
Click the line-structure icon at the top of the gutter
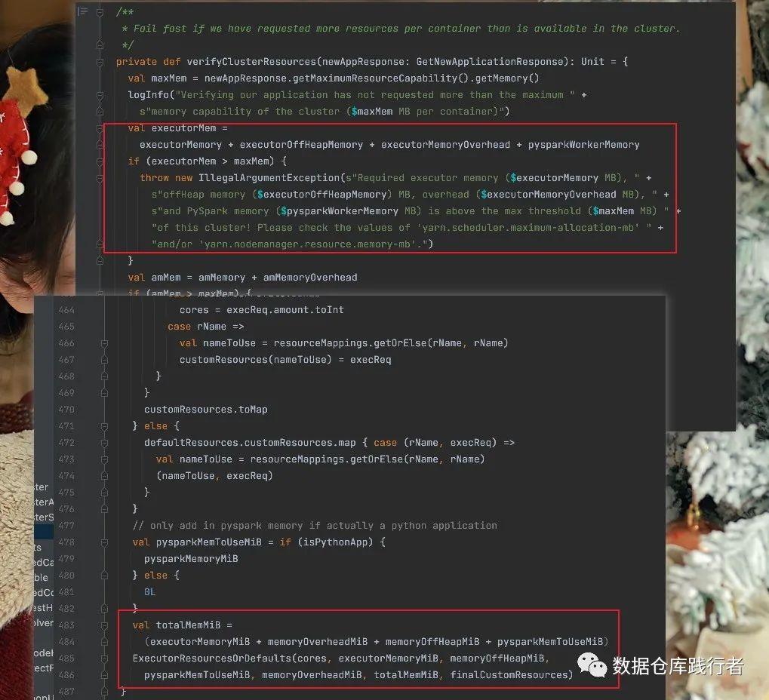[x=81, y=11]
